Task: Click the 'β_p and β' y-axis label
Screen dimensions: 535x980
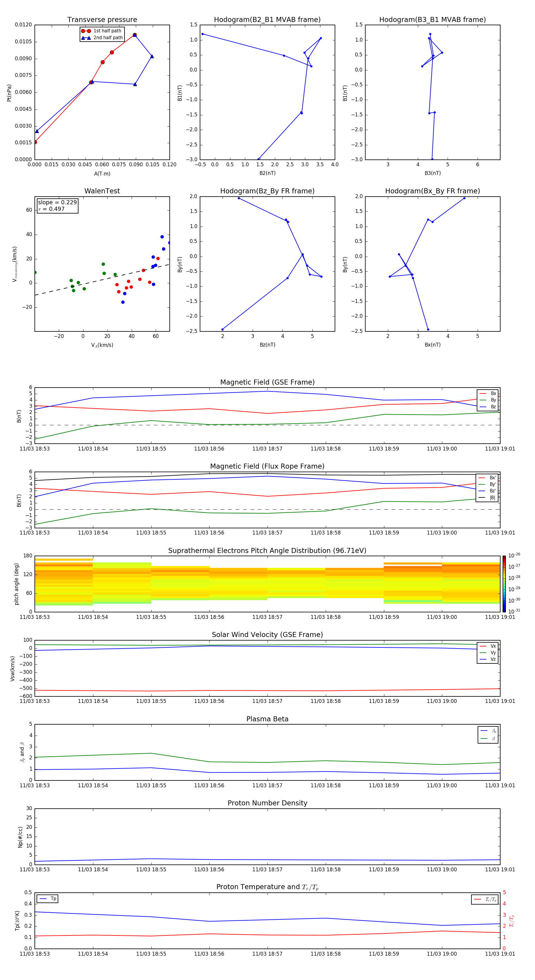Action: [22, 753]
